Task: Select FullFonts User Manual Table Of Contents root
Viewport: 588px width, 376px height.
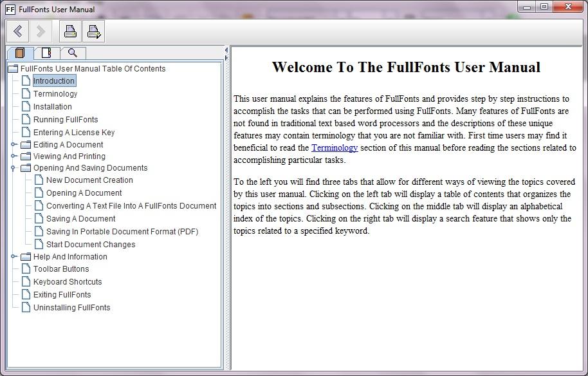Action: [93, 69]
